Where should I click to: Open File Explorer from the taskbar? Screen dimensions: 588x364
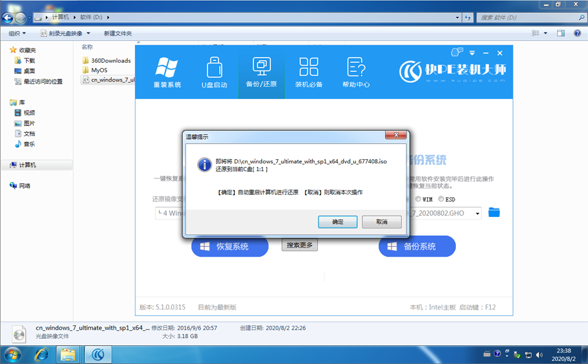(68, 354)
